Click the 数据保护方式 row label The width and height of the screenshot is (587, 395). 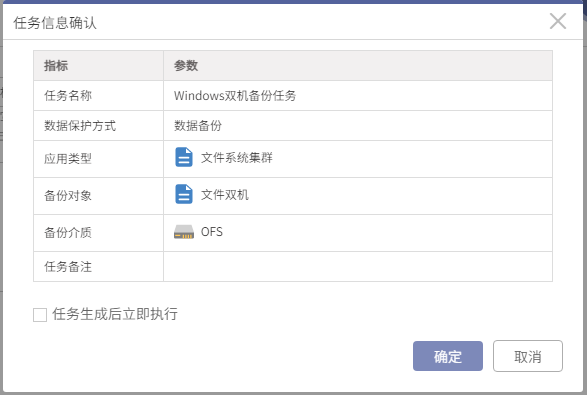[80, 126]
